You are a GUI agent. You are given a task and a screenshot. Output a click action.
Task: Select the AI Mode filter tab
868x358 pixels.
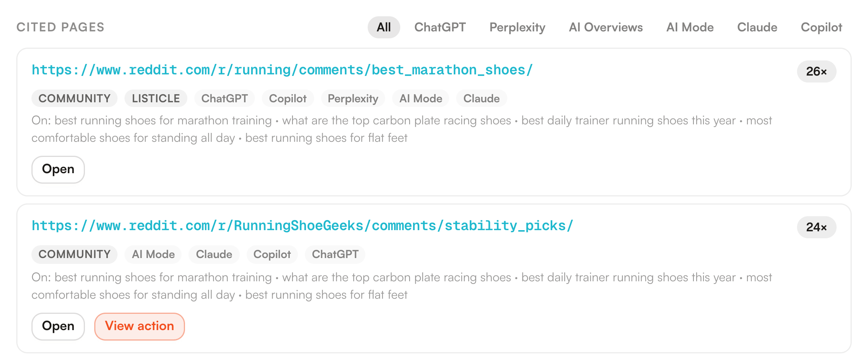[690, 27]
